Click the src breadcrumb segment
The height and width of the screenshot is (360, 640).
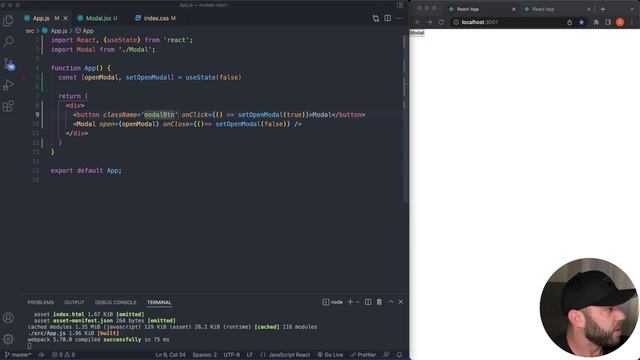pyautogui.click(x=30, y=31)
